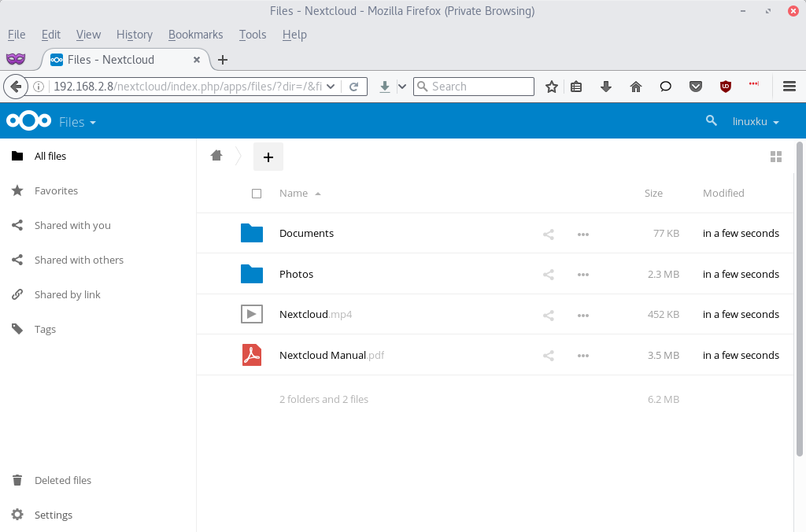Open Firefox View menu
Viewport: 806px width, 532px height.
[x=88, y=35]
